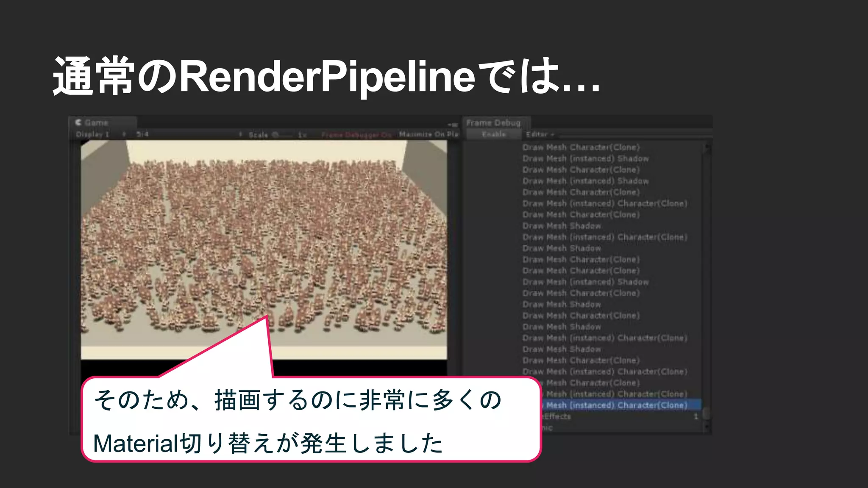Click the red Frame Debugger On label
Screen dimensions: 868x488
pos(356,135)
